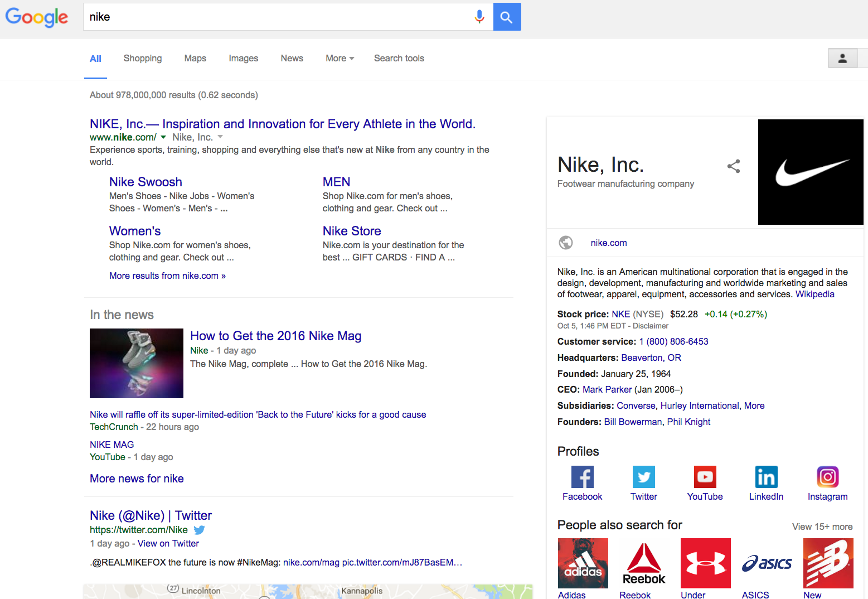
Task: Open the dropdown beside Nike, Inc. breadcrumb
Action: [220, 137]
